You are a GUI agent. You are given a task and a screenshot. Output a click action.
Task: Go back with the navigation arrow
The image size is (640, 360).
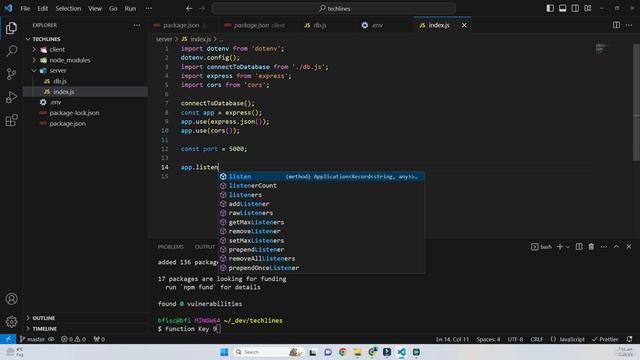189,8
